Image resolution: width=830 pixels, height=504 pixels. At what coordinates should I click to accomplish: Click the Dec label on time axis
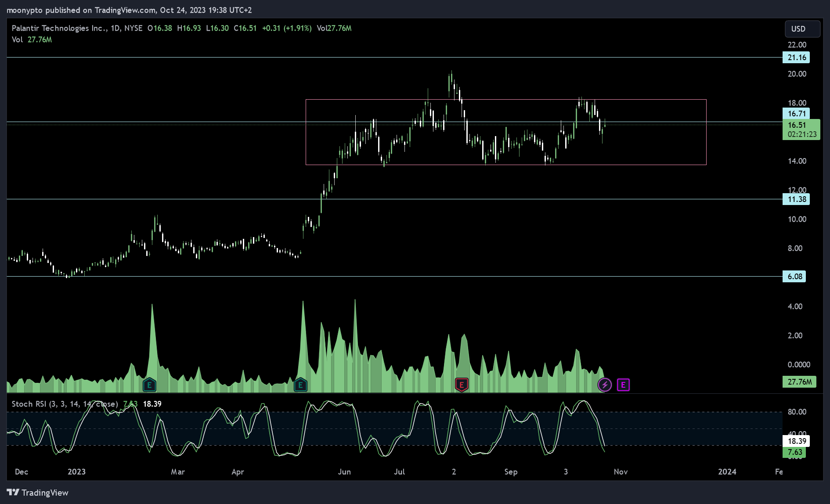pyautogui.click(x=22, y=472)
